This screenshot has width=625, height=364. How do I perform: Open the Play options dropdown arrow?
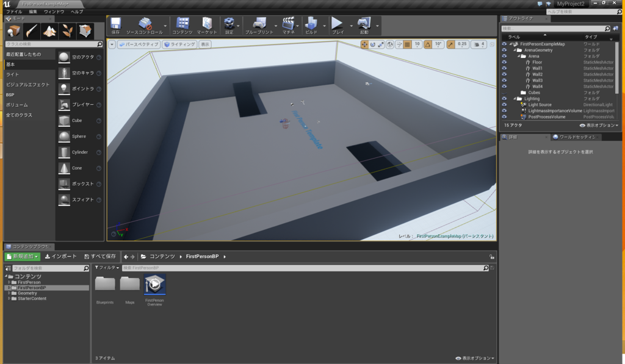(x=351, y=26)
